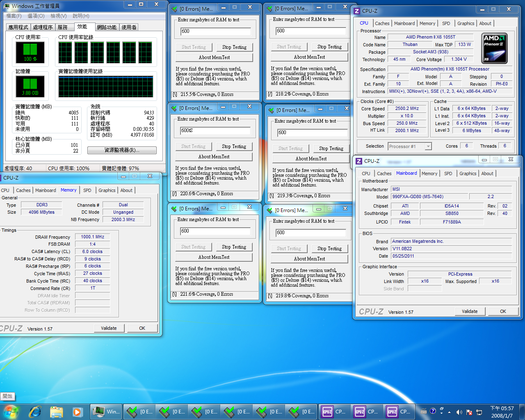Click the keyboard language bar icon
This screenshot has height=420, width=525.
pos(424,411)
